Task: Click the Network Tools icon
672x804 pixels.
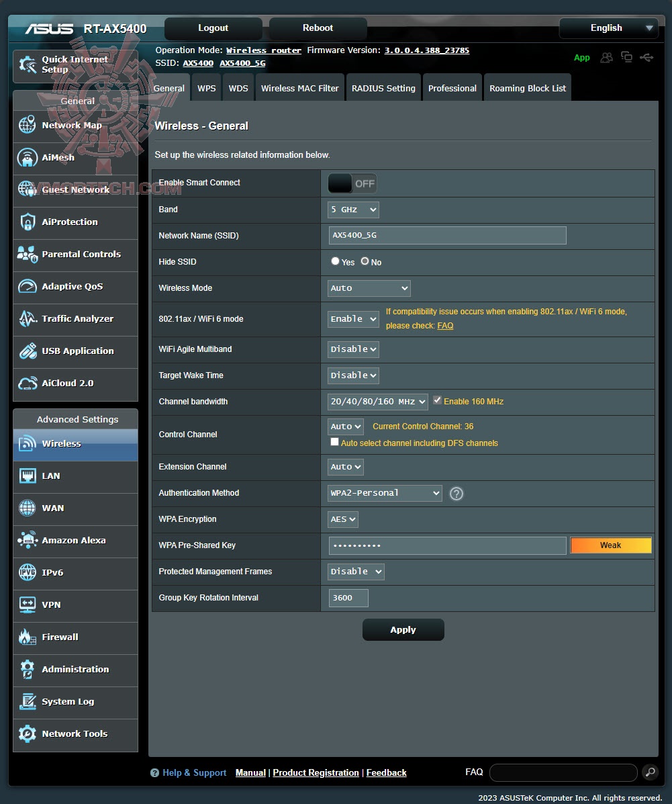Action: (x=27, y=733)
